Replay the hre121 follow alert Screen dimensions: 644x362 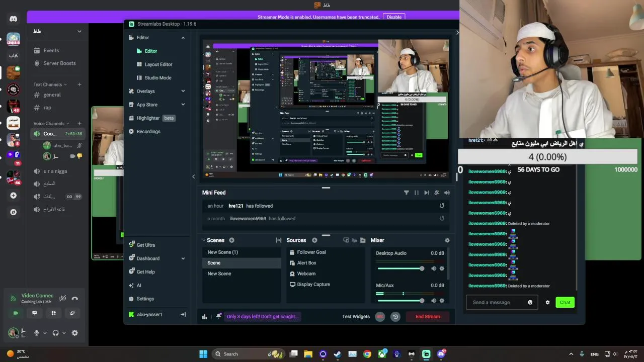442,206
